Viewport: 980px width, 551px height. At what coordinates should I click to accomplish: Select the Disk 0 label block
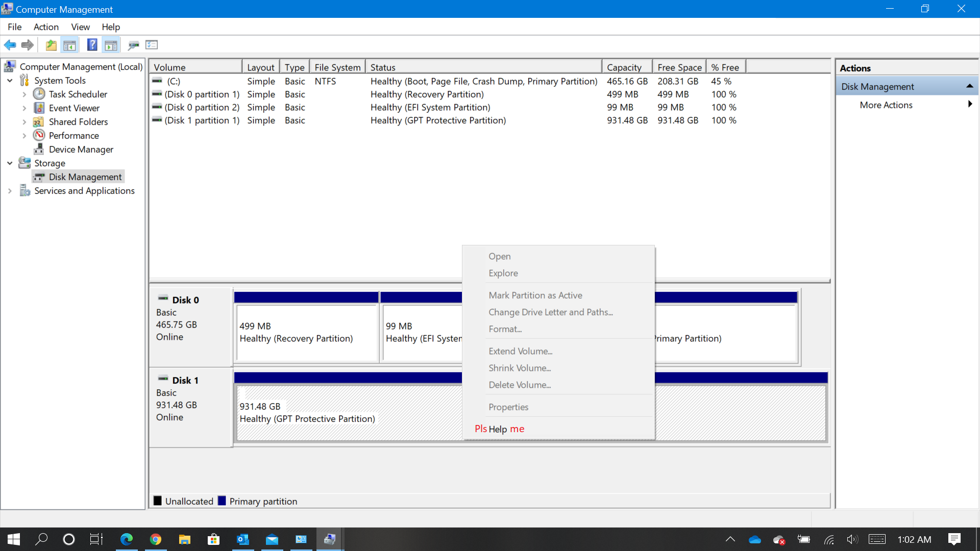[191, 327]
